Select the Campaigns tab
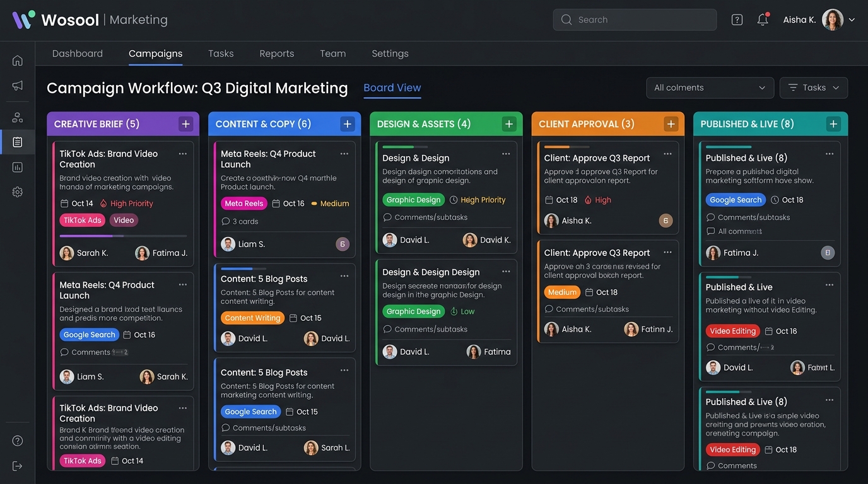Viewport: 868px width, 484px height. (155, 54)
